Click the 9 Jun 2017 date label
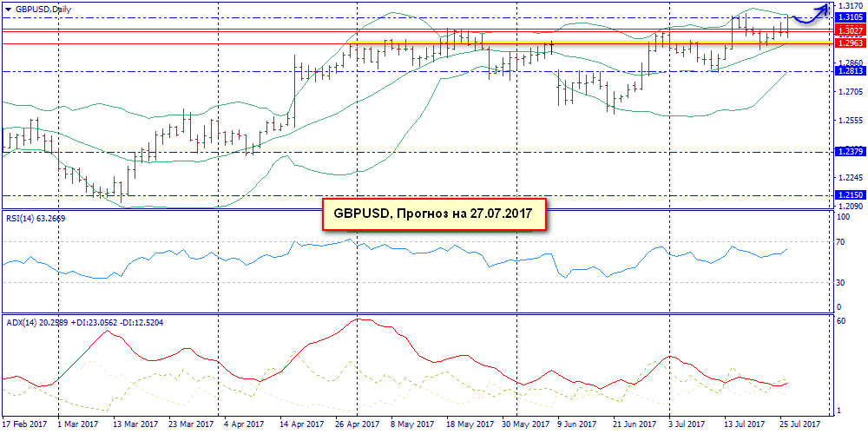 [578, 423]
